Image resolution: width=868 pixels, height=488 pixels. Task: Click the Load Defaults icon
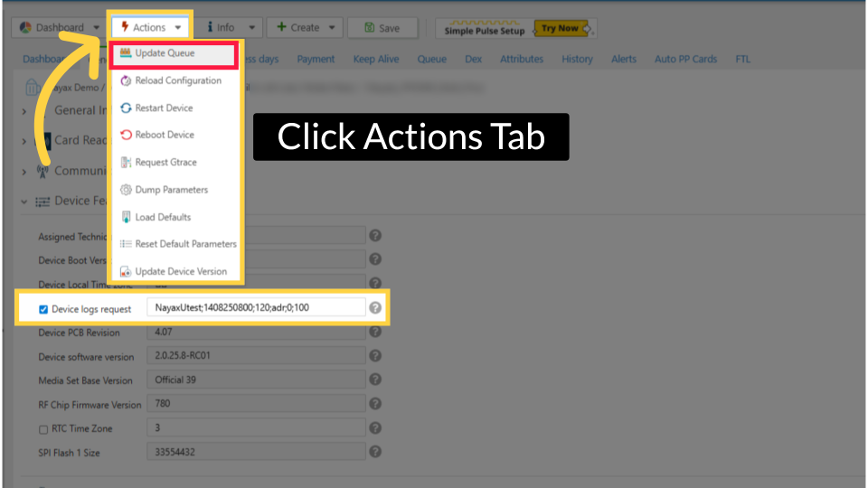126,217
